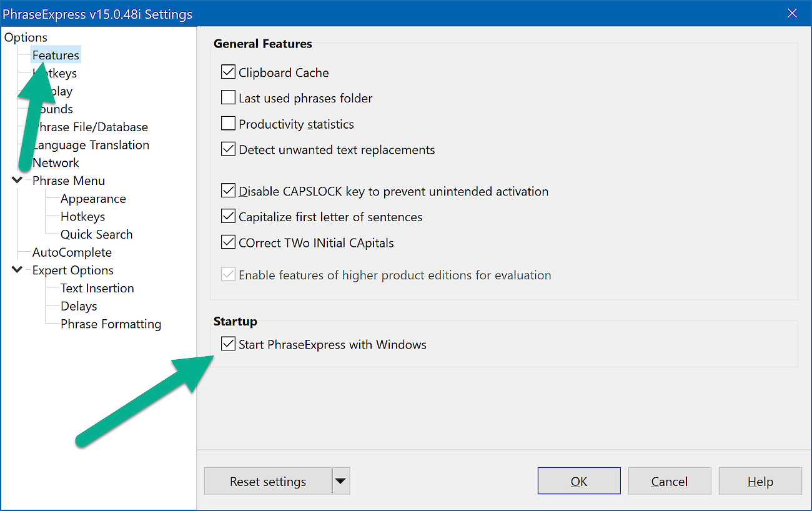Screen dimensions: 812x511
Task: Select the Phrase Menu tree item
Action: tap(69, 181)
